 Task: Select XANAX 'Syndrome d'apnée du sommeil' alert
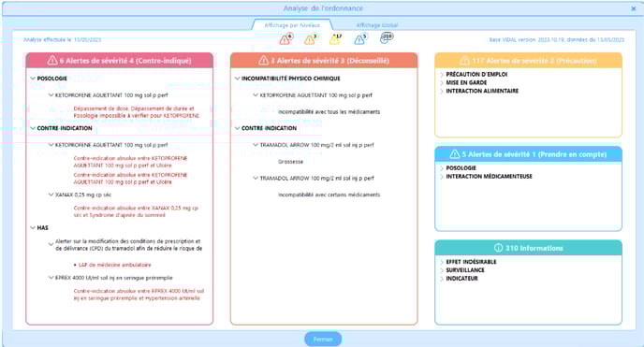(x=136, y=211)
